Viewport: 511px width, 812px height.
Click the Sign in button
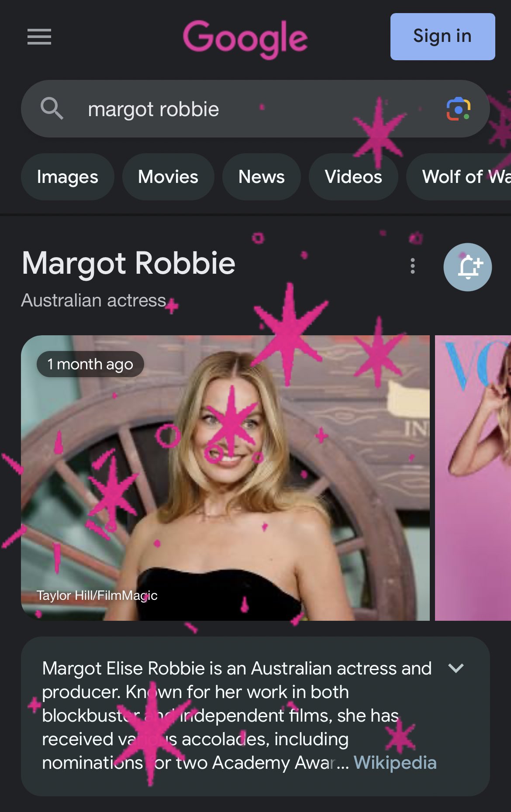442,37
